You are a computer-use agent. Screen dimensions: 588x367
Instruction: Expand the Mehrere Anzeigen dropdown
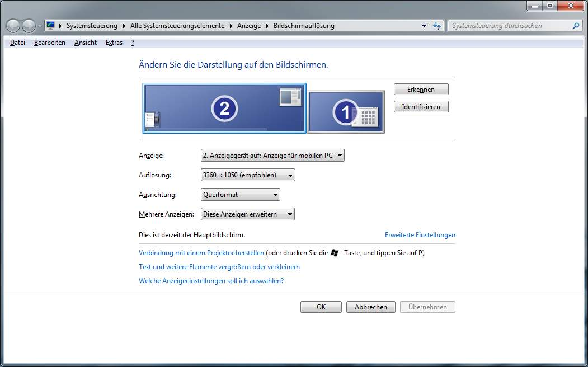pos(248,214)
